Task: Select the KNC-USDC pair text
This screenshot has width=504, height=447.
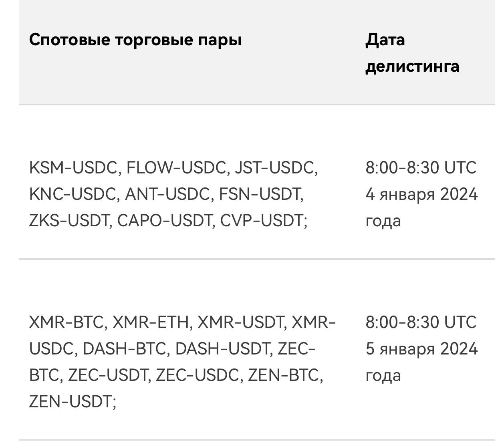Action: click(x=72, y=194)
